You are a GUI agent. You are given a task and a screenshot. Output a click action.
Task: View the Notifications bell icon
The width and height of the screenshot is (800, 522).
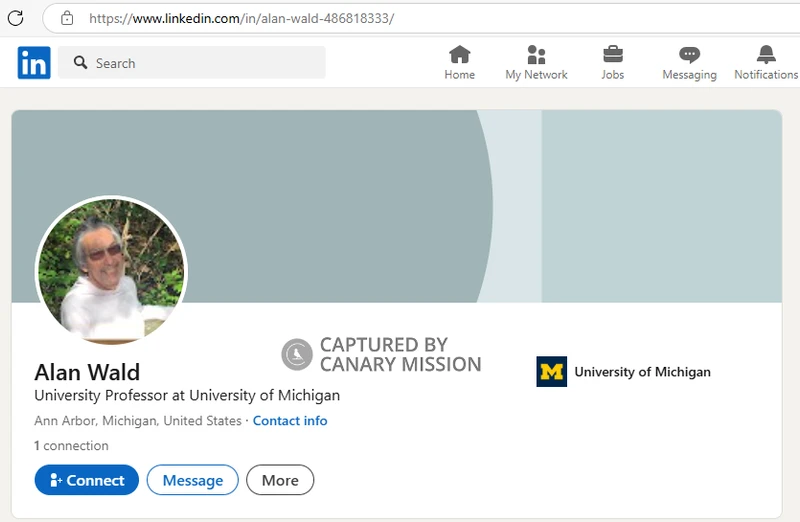pyautogui.click(x=766, y=54)
